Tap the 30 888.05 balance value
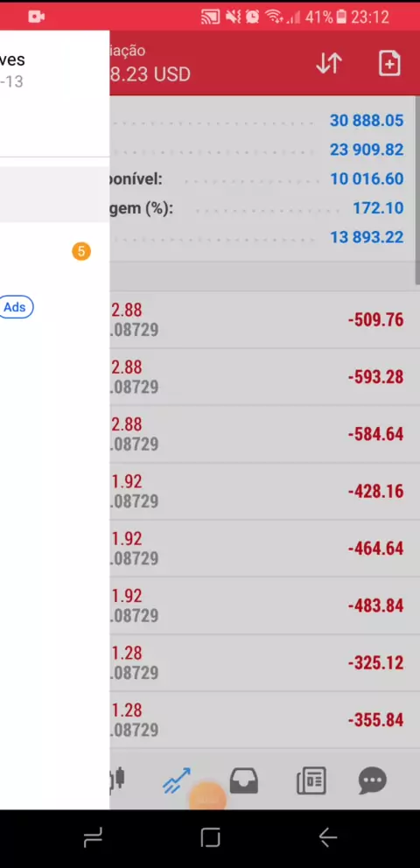This screenshot has height=868, width=420. click(x=367, y=121)
